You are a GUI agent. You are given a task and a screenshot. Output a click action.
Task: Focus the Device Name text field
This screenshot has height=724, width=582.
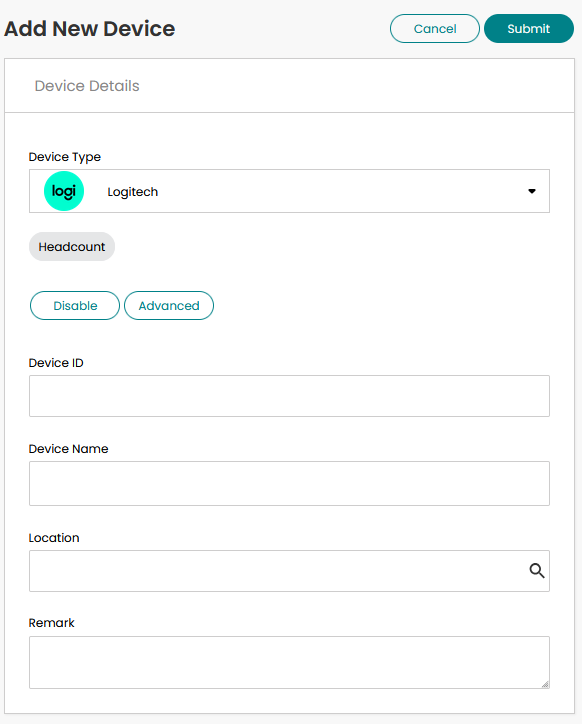(x=289, y=483)
